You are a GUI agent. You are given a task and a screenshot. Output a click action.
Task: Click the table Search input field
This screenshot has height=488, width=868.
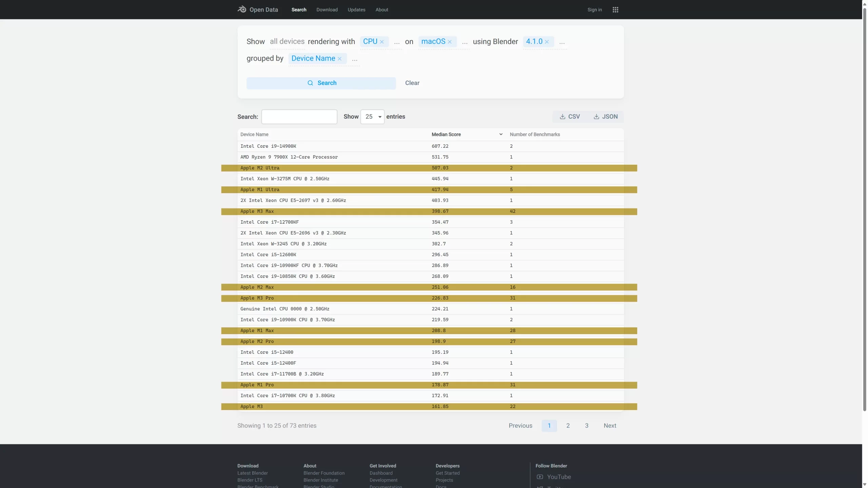(299, 117)
